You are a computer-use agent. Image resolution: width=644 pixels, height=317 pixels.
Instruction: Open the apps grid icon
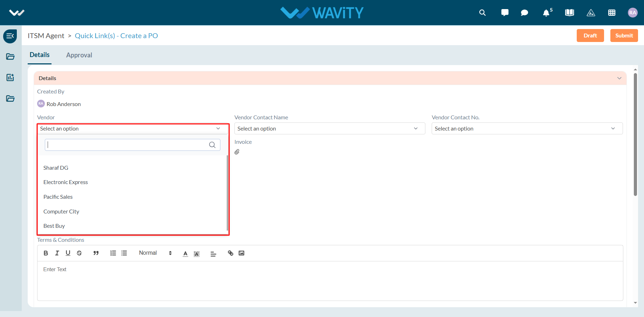click(612, 13)
